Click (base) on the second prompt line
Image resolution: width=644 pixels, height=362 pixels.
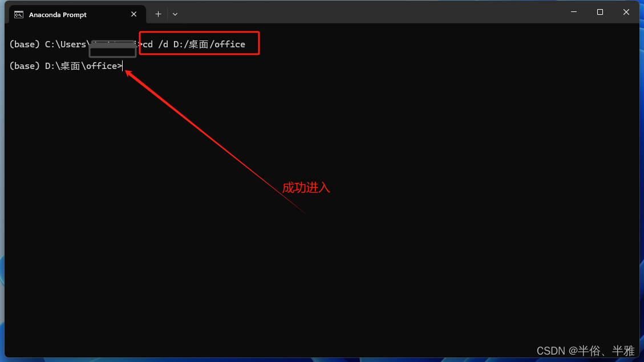[x=24, y=66]
